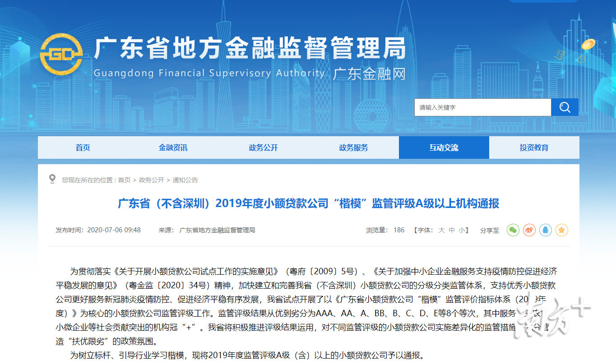Share the article via WeChat
The width and height of the screenshot is (616, 364).
[x=513, y=230]
